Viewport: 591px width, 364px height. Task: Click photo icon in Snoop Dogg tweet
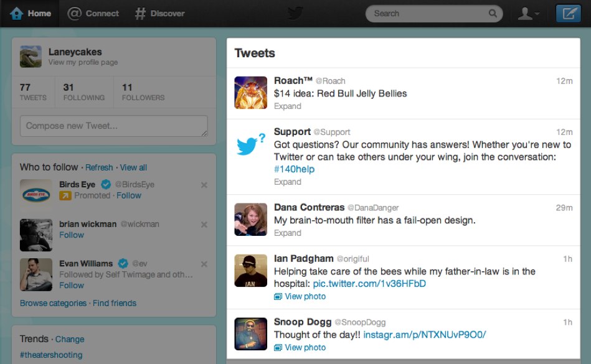tap(278, 347)
